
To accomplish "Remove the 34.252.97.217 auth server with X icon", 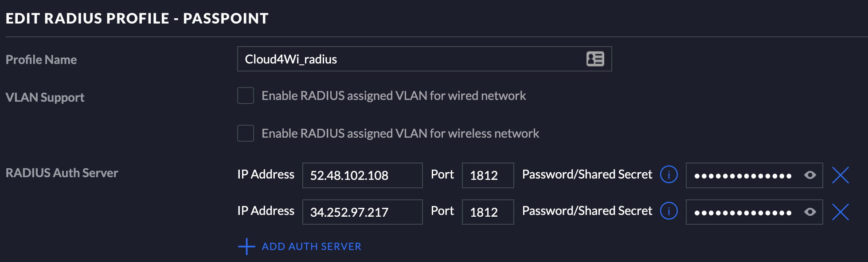I will click(840, 212).
